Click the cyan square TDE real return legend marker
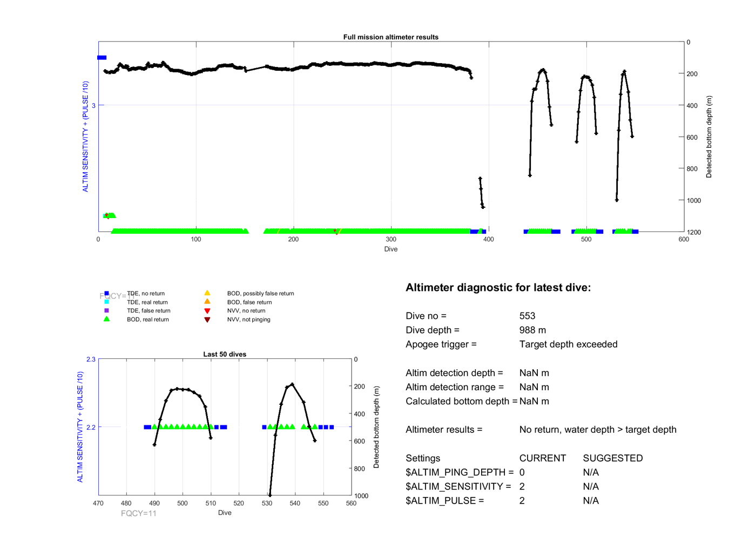This screenshot has width=756, height=557. point(106,302)
